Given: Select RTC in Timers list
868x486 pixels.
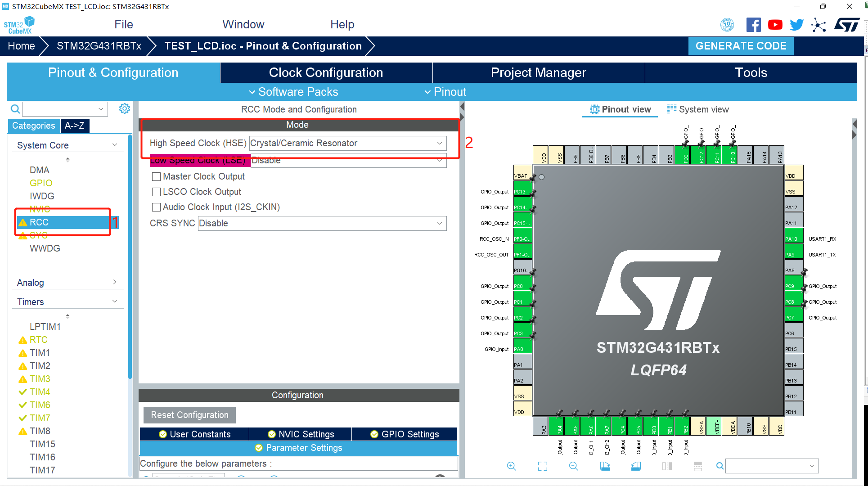Looking at the screenshot, I should click(x=38, y=340).
